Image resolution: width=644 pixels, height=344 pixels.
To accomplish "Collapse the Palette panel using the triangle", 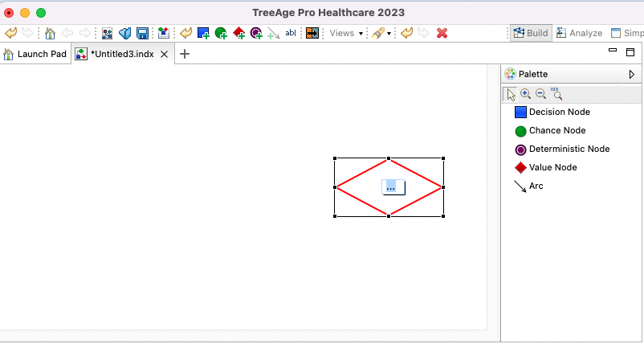I will 632,74.
